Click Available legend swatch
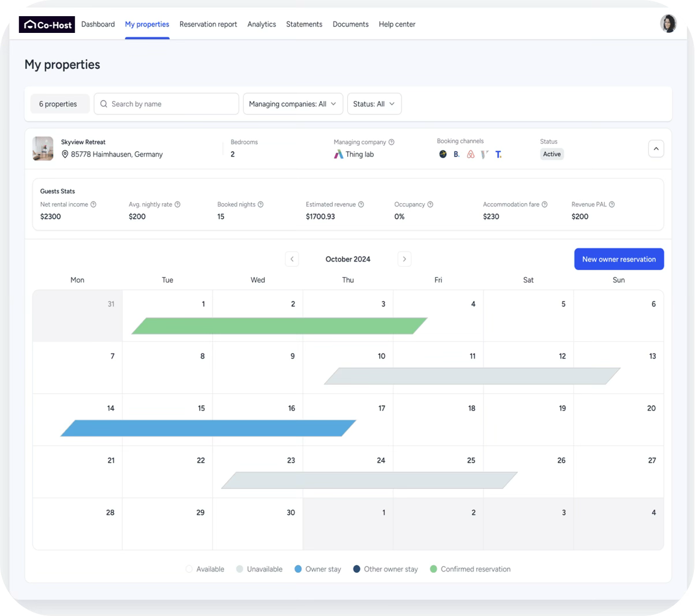 [x=189, y=569]
